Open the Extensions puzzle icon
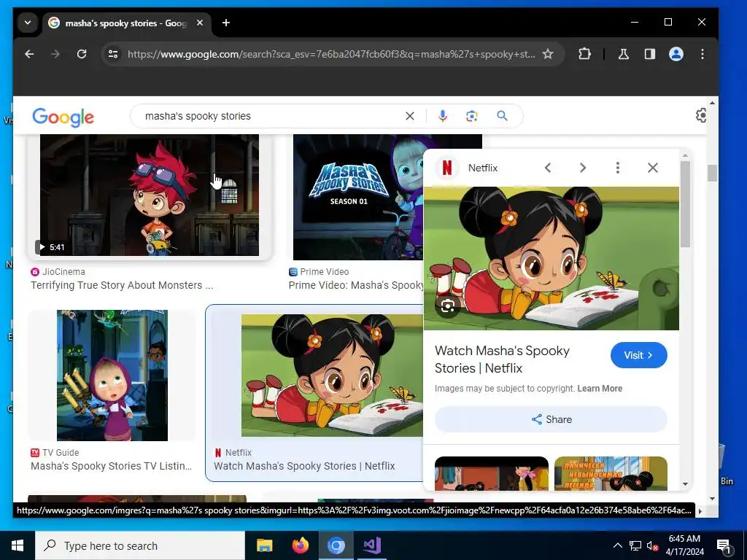Screen dimensions: 747x560 click(584, 54)
